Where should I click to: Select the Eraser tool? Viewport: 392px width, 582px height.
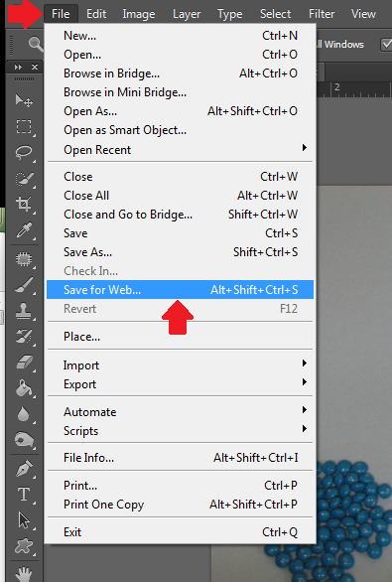tap(25, 363)
